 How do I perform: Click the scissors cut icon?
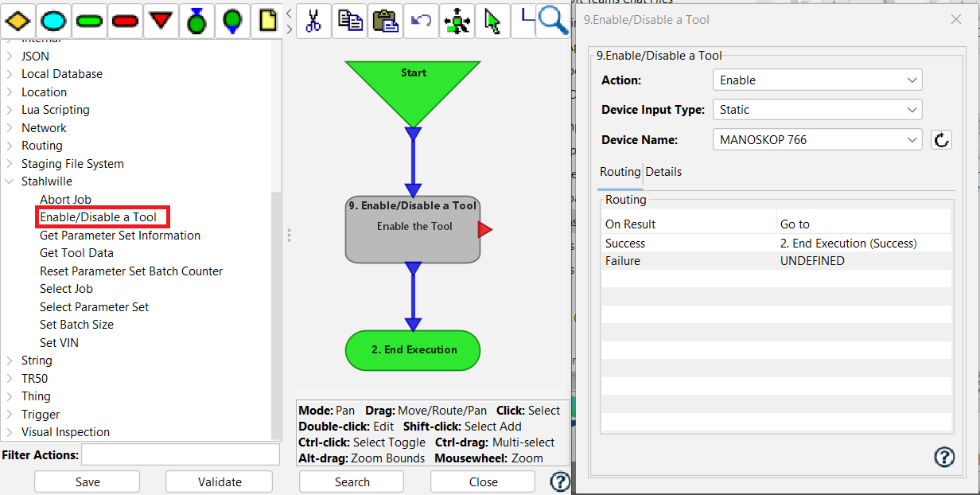[313, 21]
